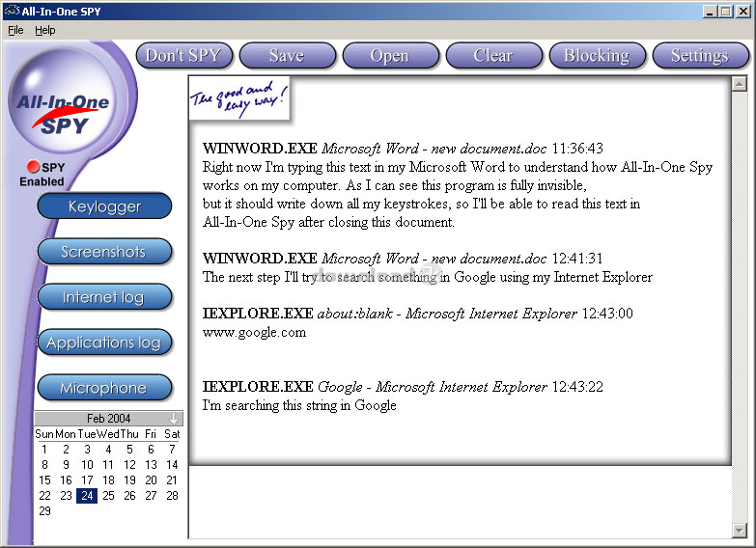Image resolution: width=756 pixels, height=548 pixels.
Task: Click the Don't SPY button
Action: click(x=183, y=55)
